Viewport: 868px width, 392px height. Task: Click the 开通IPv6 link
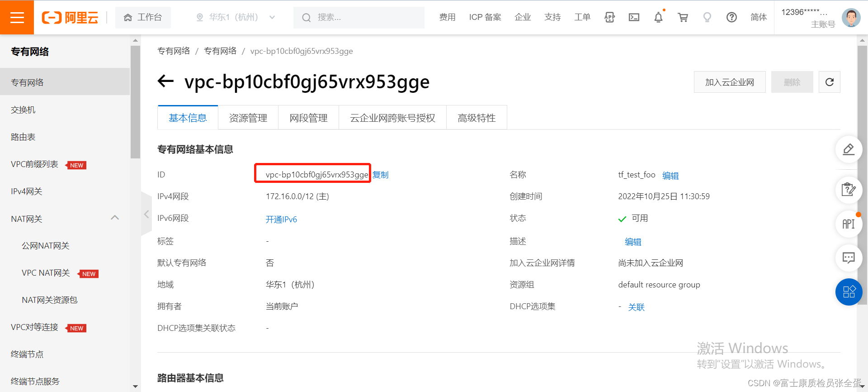pos(281,219)
